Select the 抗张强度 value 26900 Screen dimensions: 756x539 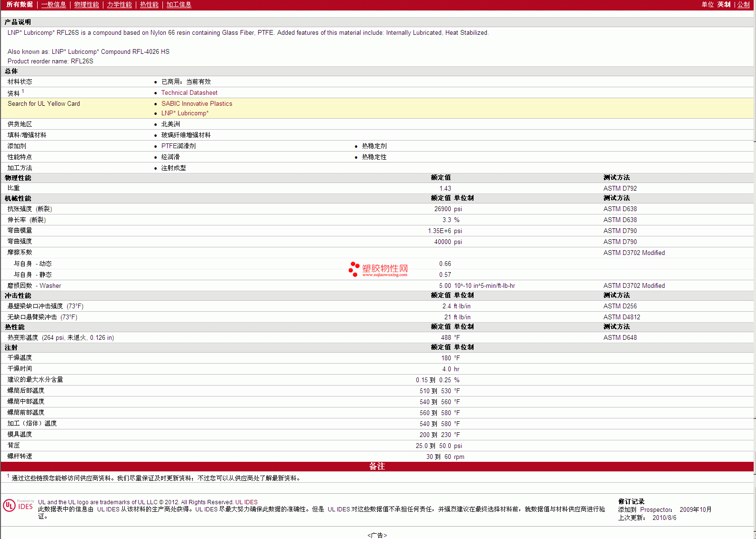coord(443,209)
